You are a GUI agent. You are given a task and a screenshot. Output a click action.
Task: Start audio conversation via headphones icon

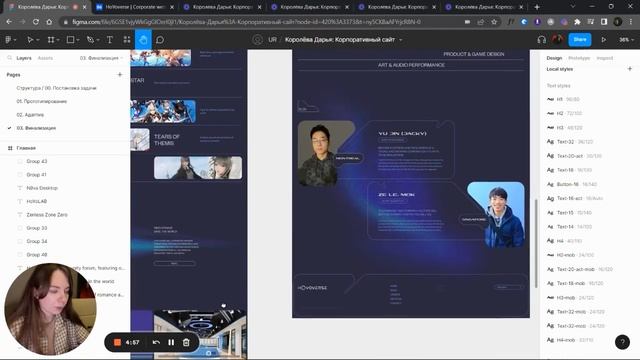(x=542, y=40)
